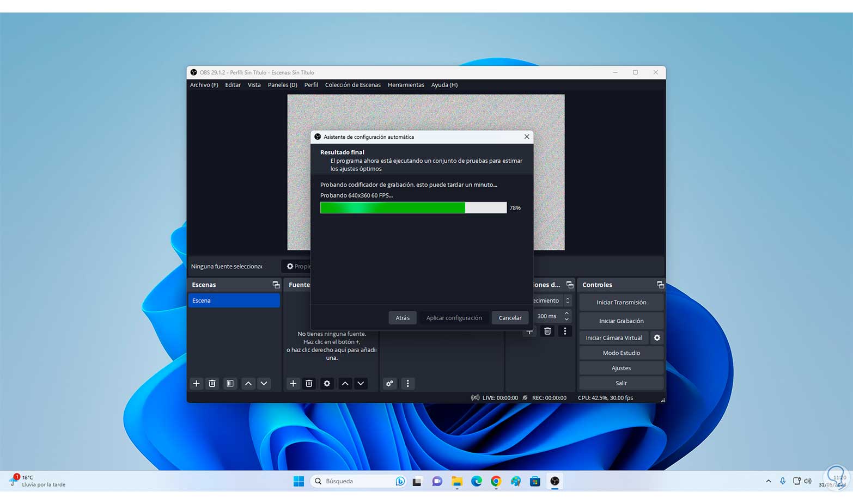
Task: Move the scene up in Escenas list
Action: pos(248,384)
